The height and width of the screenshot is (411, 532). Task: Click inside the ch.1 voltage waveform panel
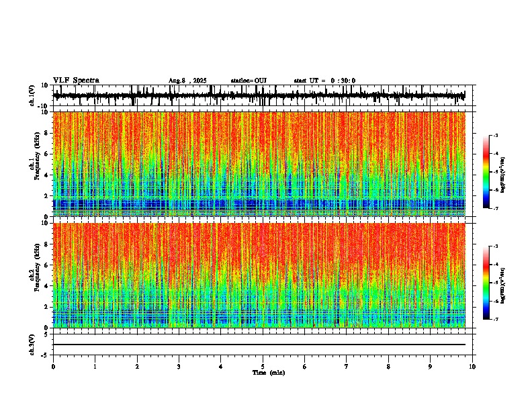(x=263, y=95)
